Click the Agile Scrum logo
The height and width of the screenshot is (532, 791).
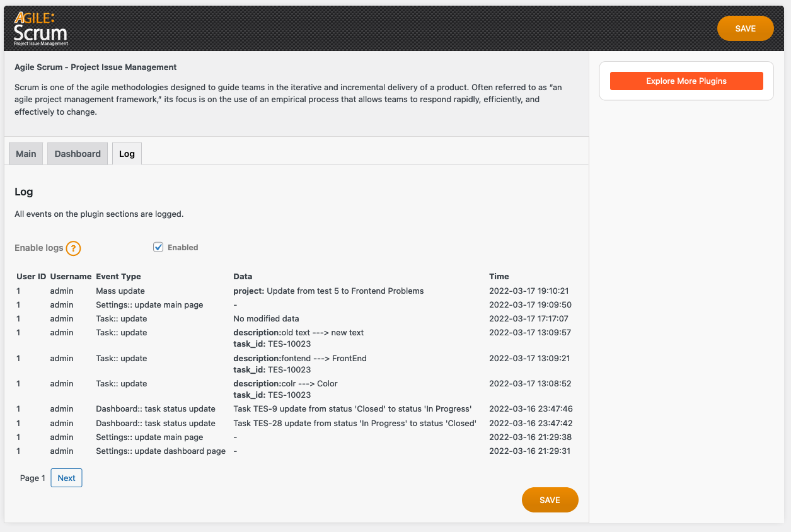point(41,29)
